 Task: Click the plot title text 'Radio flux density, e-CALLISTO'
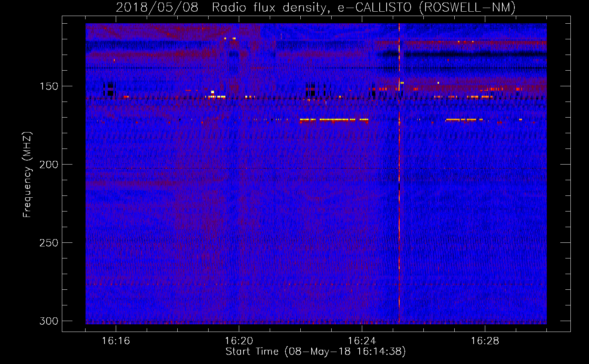(x=312, y=7)
